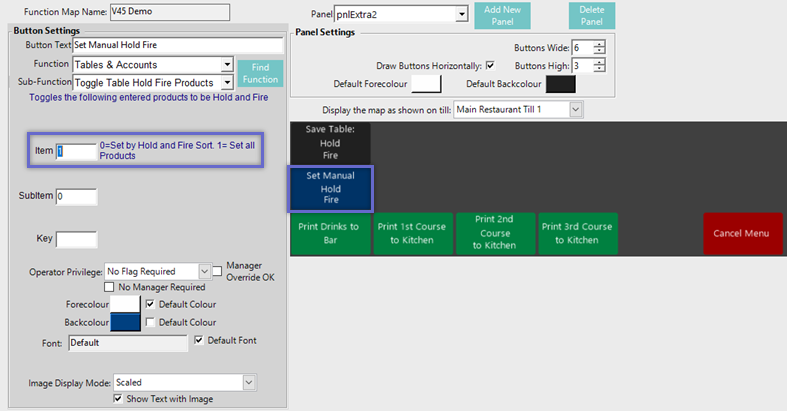787x411 pixels.
Task: Select the Print 3rd Course to Kitchen button
Action: pos(577,233)
